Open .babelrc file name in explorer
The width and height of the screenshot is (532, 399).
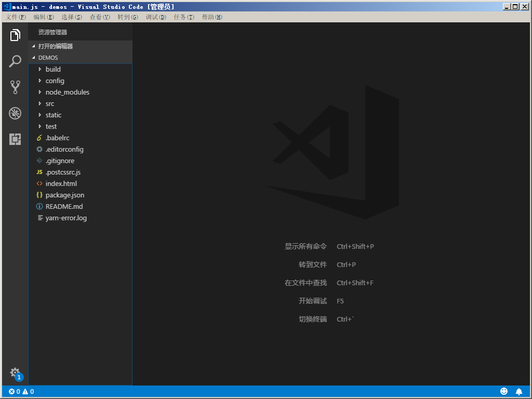pos(57,138)
